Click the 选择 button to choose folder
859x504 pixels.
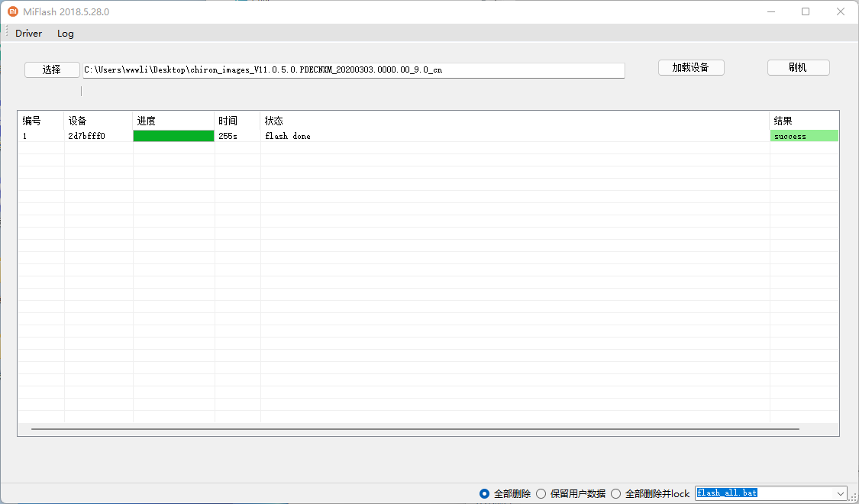click(x=52, y=69)
